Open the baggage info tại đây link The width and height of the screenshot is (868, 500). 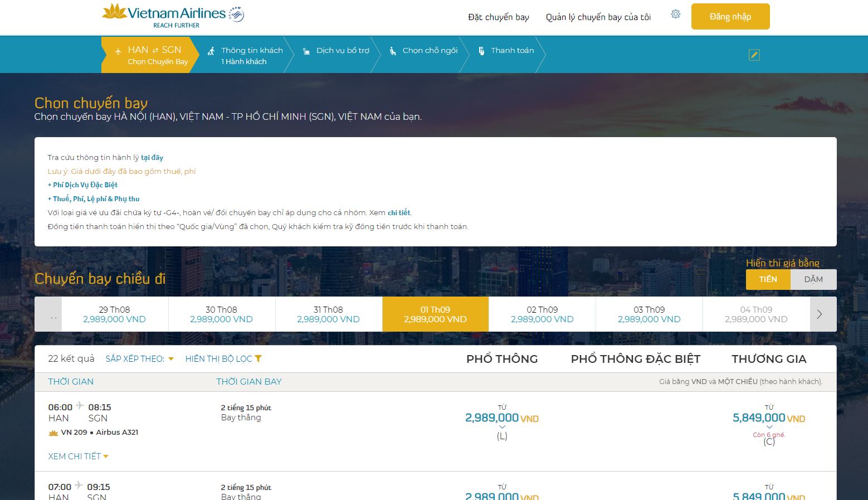click(x=152, y=157)
